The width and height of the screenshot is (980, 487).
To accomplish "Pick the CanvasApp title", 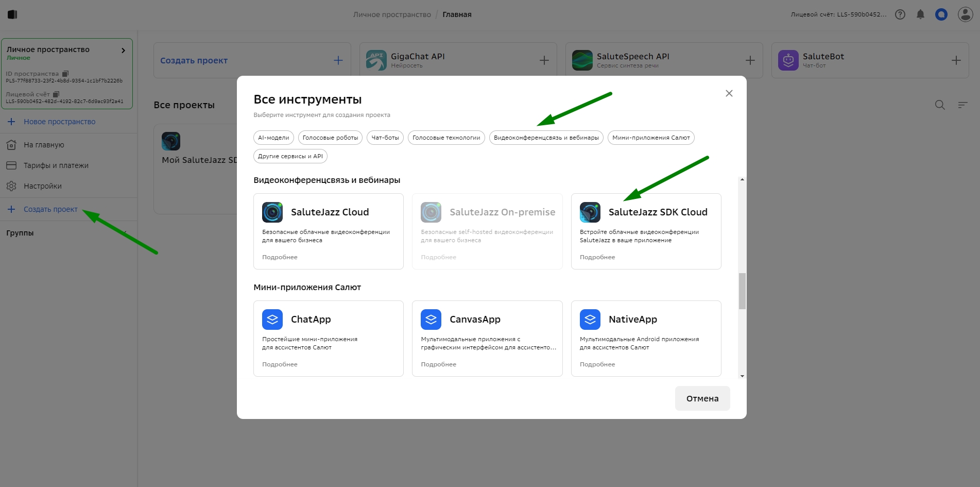I will pos(475,319).
